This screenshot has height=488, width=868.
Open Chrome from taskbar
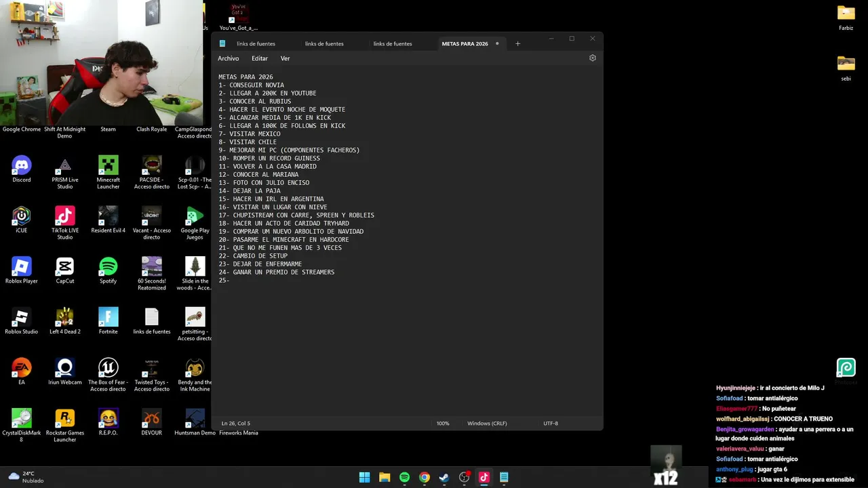tap(424, 477)
